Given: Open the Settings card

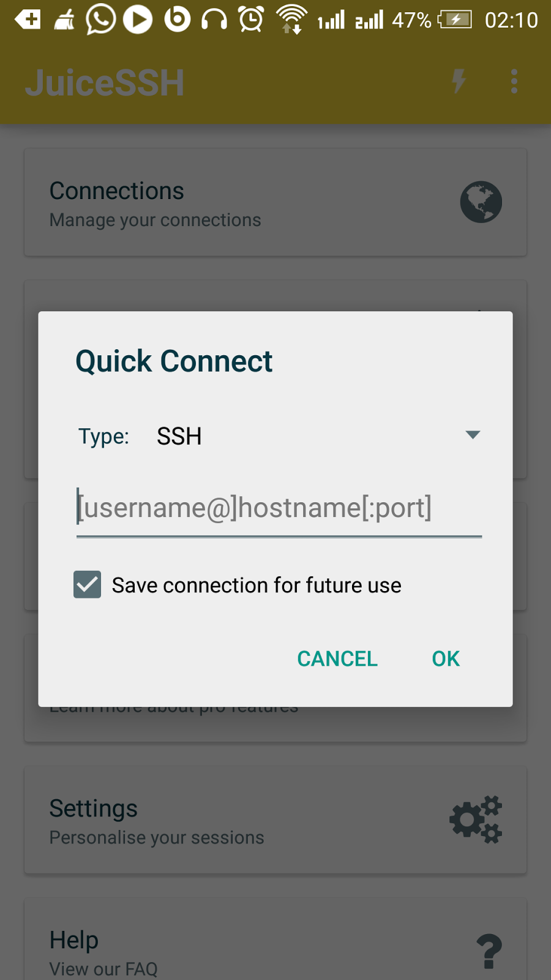Looking at the screenshot, I should (275, 820).
